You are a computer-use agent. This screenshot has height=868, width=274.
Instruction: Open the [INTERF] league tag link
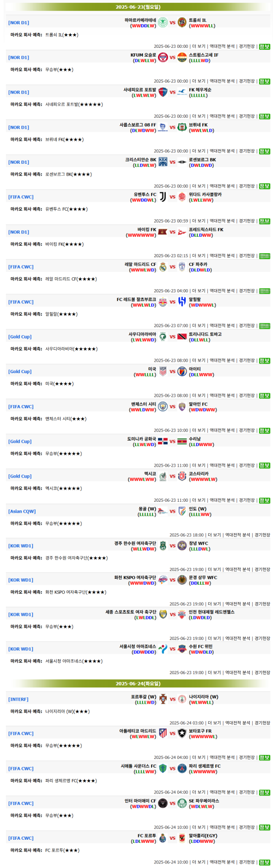click(18, 699)
